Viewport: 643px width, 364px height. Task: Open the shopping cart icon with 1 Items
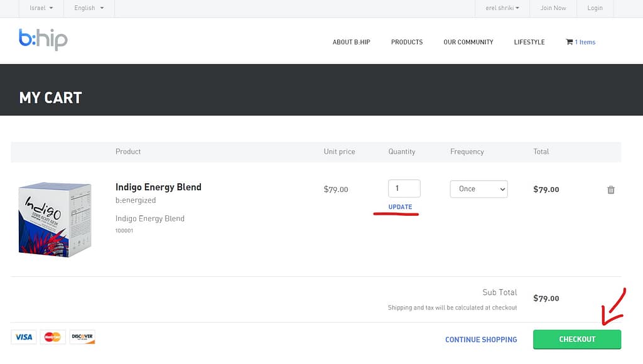coord(580,42)
